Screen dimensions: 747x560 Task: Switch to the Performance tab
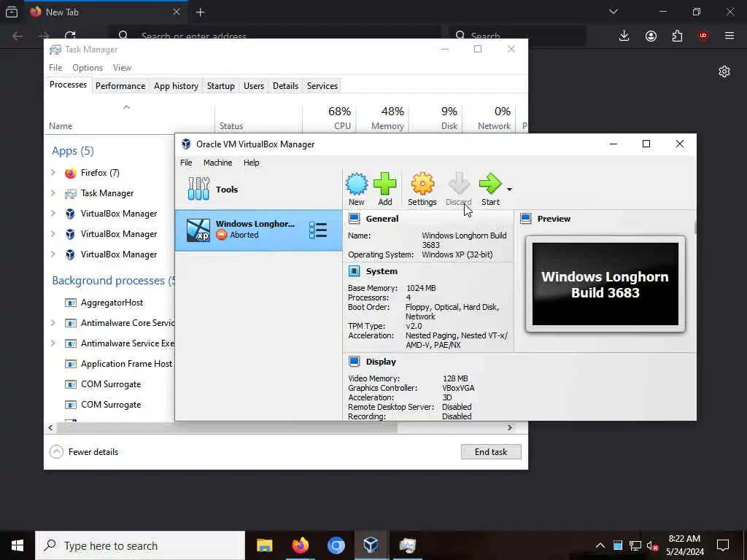coord(120,86)
